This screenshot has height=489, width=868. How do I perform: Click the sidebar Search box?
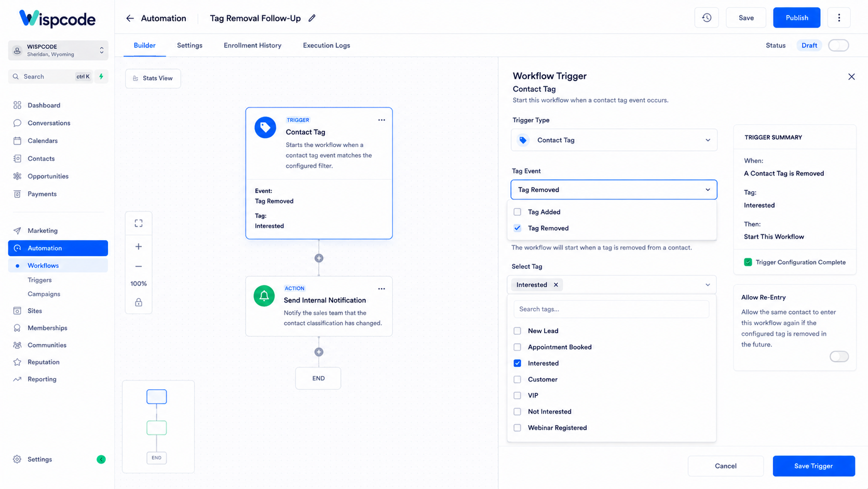pos(51,76)
